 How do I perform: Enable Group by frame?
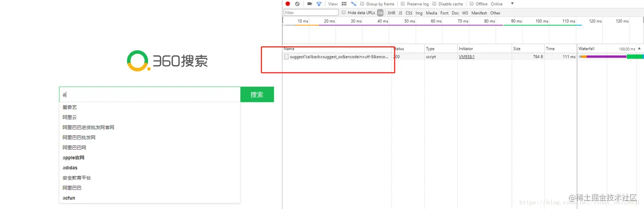point(362,4)
